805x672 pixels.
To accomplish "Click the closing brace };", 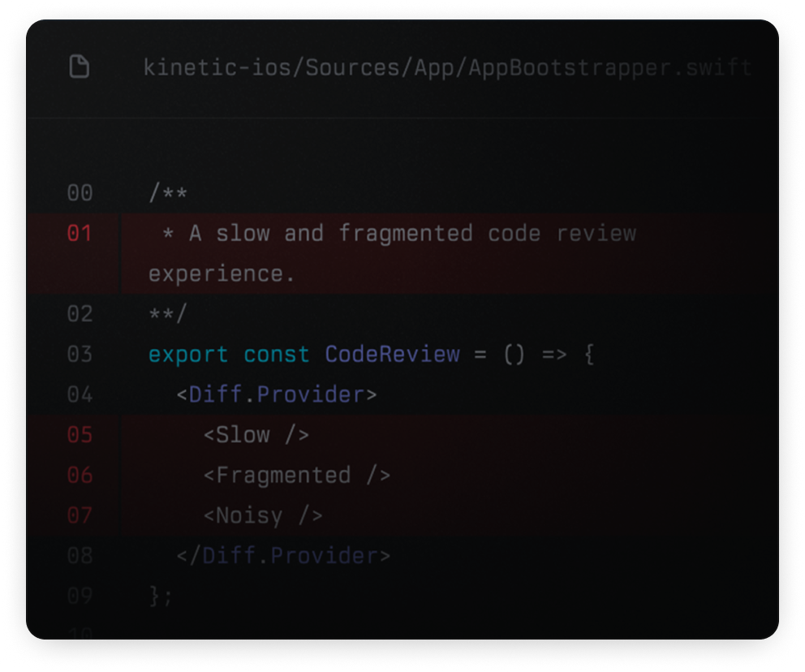I will 160,596.
